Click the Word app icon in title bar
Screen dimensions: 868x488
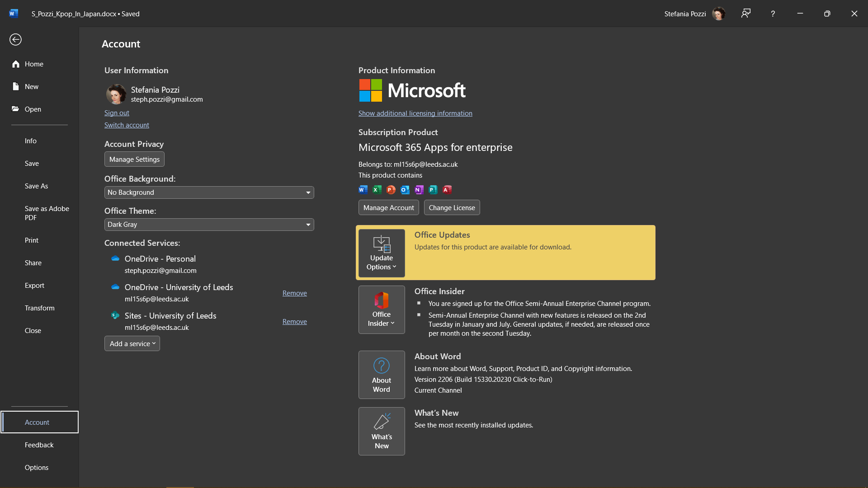(14, 14)
